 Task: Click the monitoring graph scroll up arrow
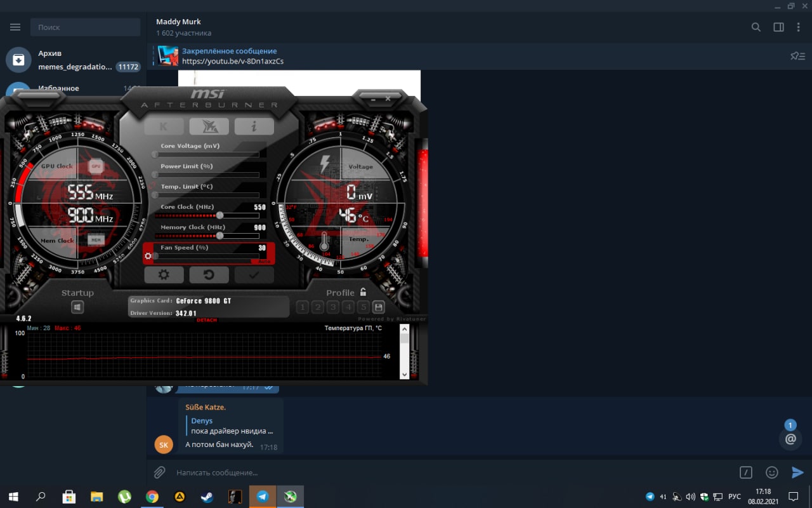tap(405, 329)
